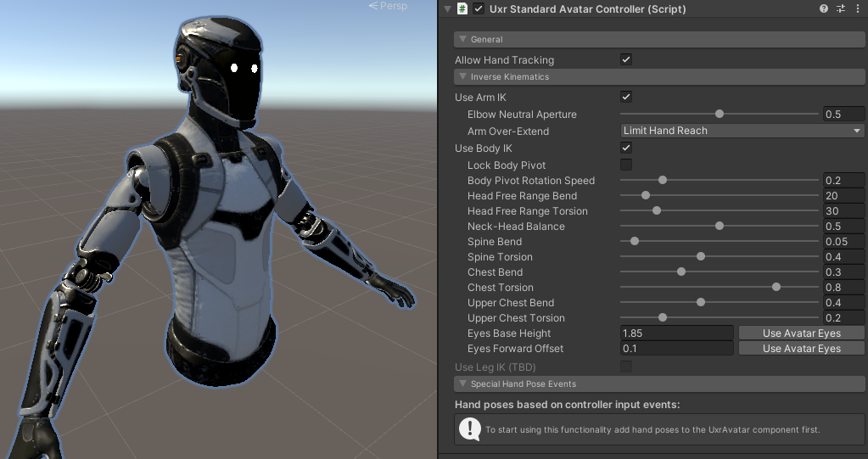Click the Spine Bend value field
The width and height of the screenshot is (868, 459).
pyautogui.click(x=843, y=242)
